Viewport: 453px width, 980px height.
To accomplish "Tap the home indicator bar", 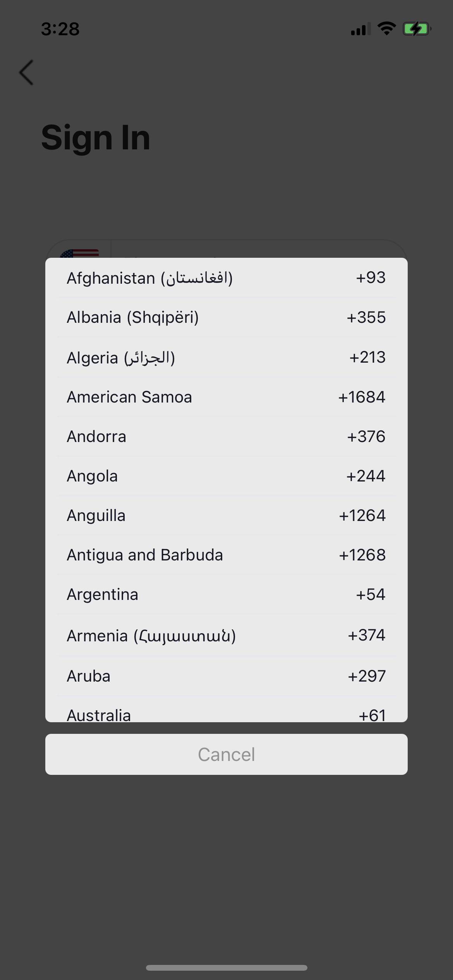I will 226,968.
